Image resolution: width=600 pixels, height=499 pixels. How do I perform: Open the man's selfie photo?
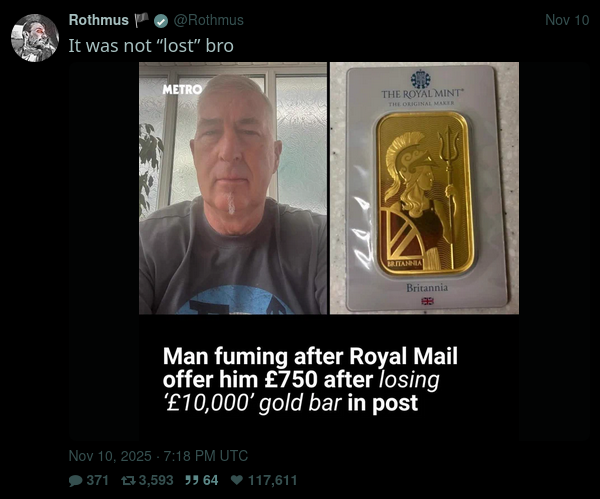(233, 188)
